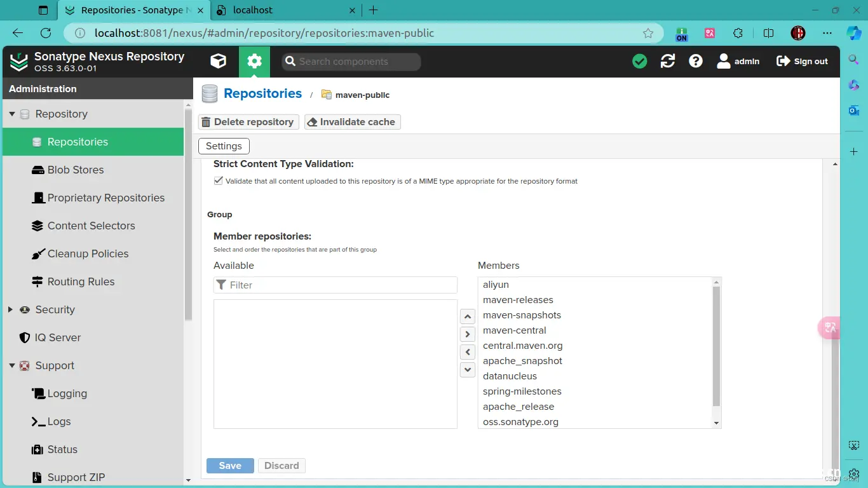This screenshot has height=488, width=868.
Task: Open browser tab actions menu icon
Action: [43, 10]
